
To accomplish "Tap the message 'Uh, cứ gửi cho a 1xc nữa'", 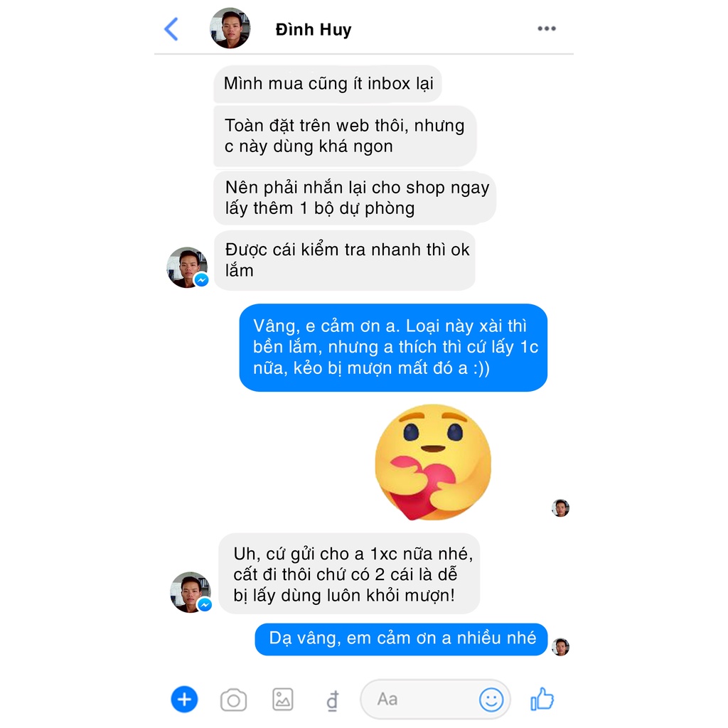I will point(349,574).
